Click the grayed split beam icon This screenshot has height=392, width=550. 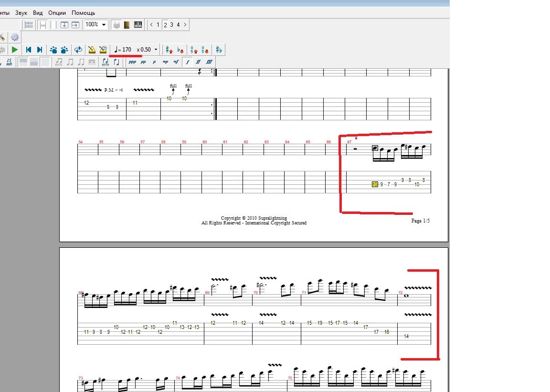coord(81,62)
